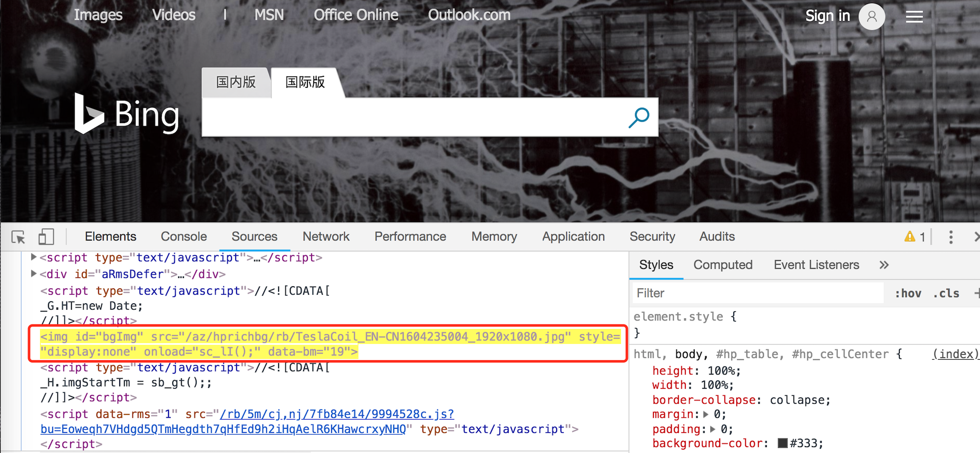Click the height: 100% declaration
The width and height of the screenshot is (980, 453).
pos(696,371)
